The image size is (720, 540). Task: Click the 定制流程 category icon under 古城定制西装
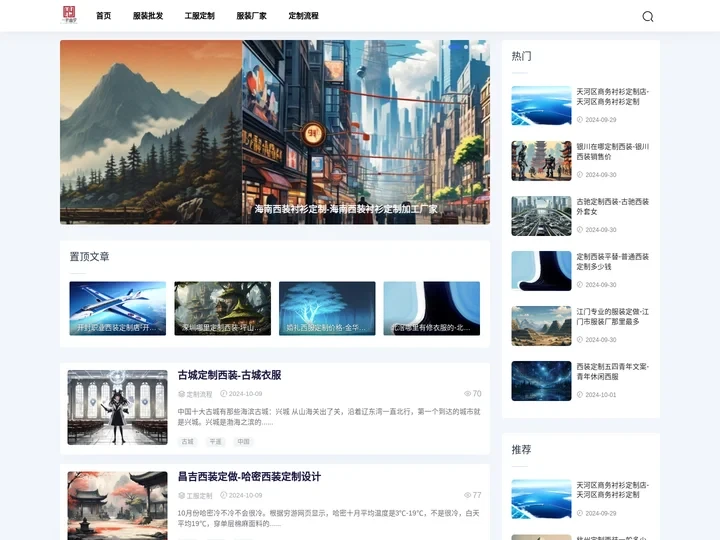[181, 394]
